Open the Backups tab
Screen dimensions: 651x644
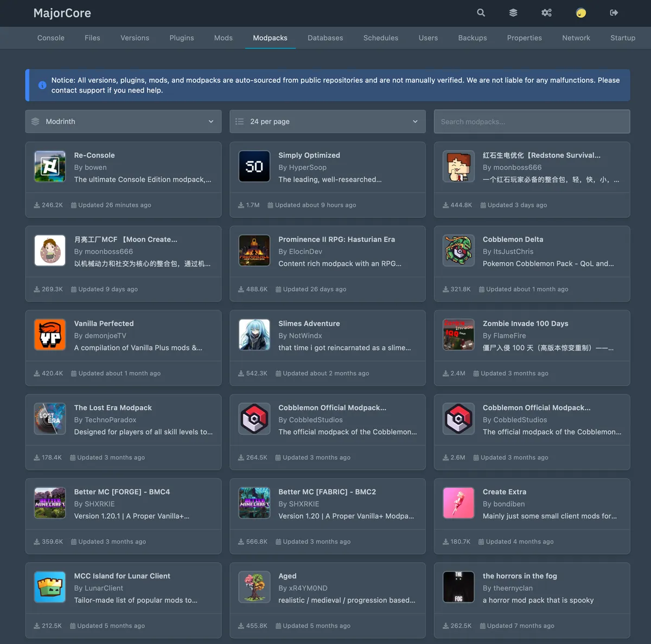[x=473, y=38]
